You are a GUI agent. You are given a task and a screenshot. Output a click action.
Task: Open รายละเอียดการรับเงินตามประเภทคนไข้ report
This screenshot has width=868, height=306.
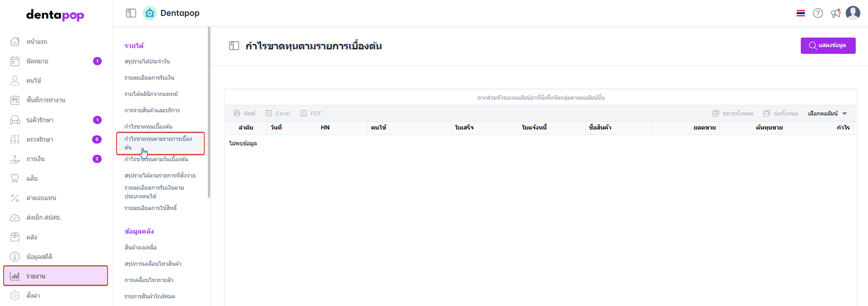click(x=155, y=191)
